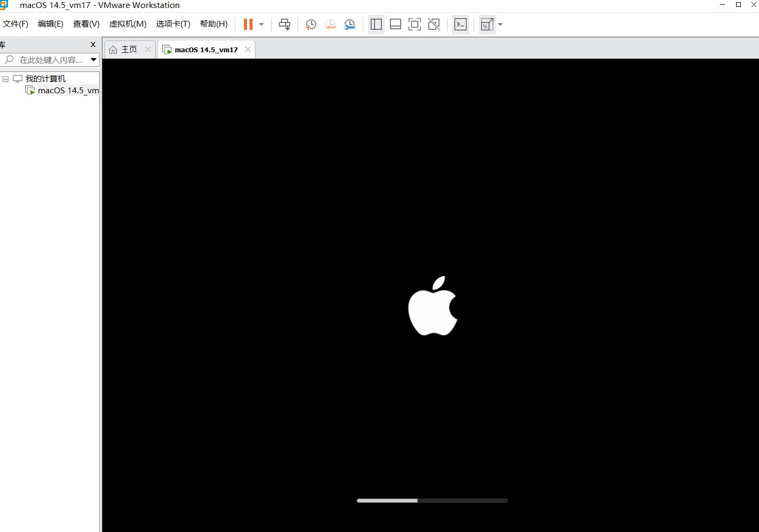Image resolution: width=759 pixels, height=532 pixels.
Task: Toggle the library sidebar panel
Action: pos(376,25)
